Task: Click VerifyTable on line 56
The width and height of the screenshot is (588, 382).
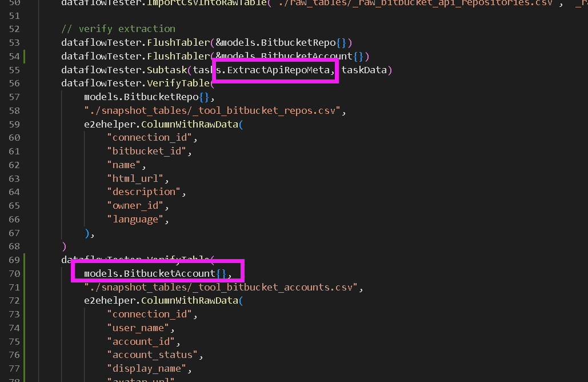Action: click(178, 83)
